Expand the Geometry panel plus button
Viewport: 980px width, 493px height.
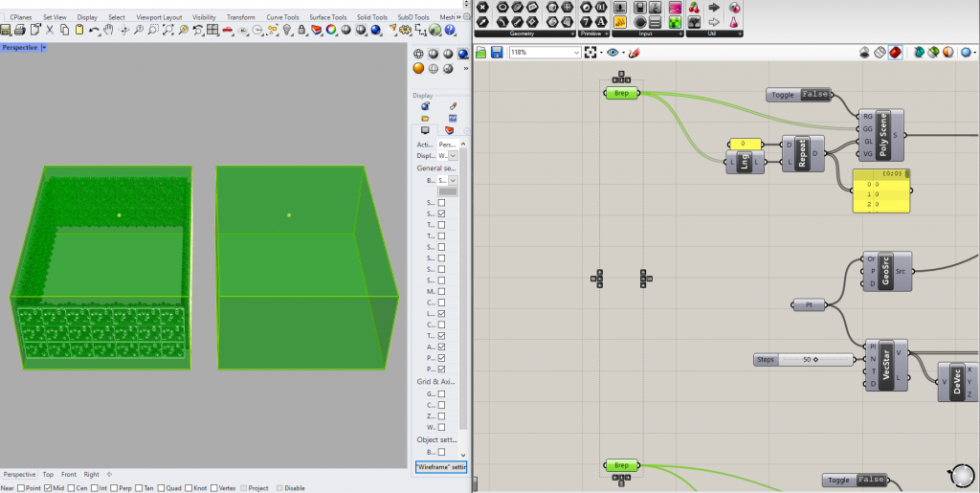[x=572, y=34]
